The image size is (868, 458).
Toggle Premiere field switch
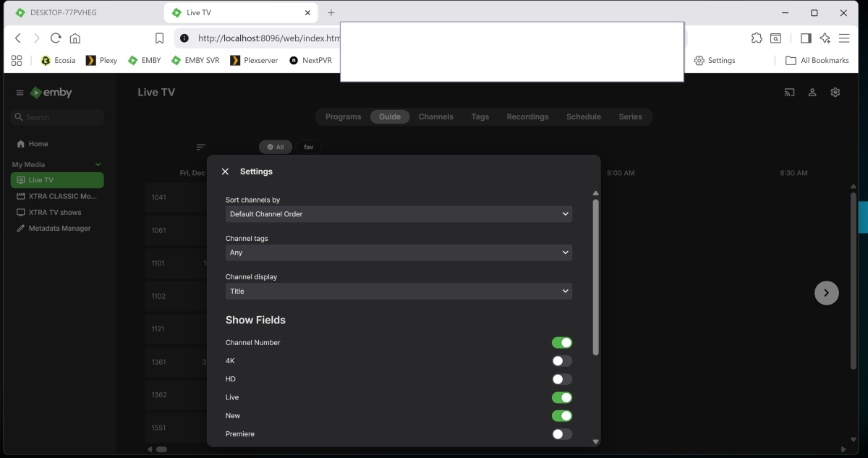562,434
